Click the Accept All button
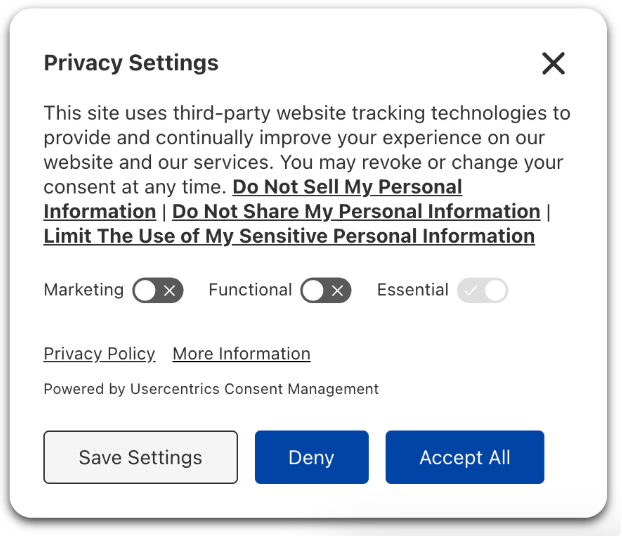The width and height of the screenshot is (622, 539). coord(465,457)
